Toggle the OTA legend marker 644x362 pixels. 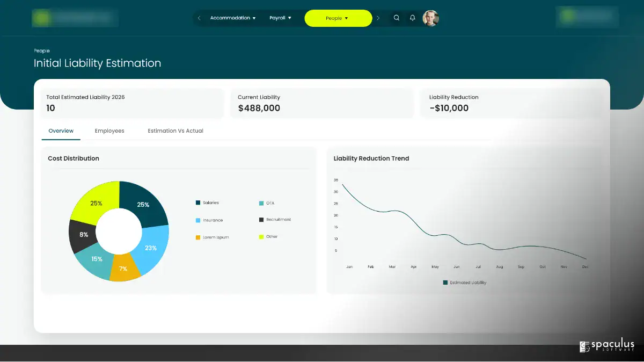(x=261, y=203)
